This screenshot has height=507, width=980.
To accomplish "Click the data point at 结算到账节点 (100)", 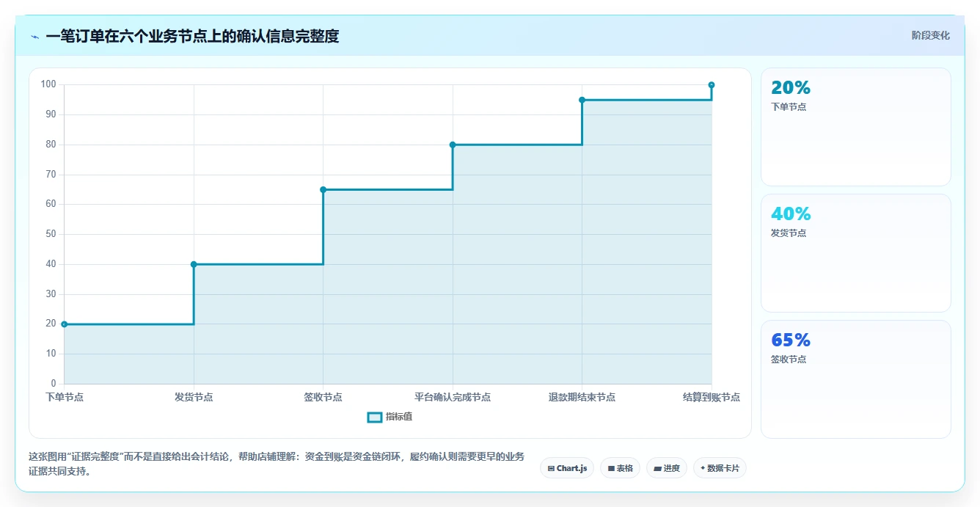I will [x=712, y=85].
